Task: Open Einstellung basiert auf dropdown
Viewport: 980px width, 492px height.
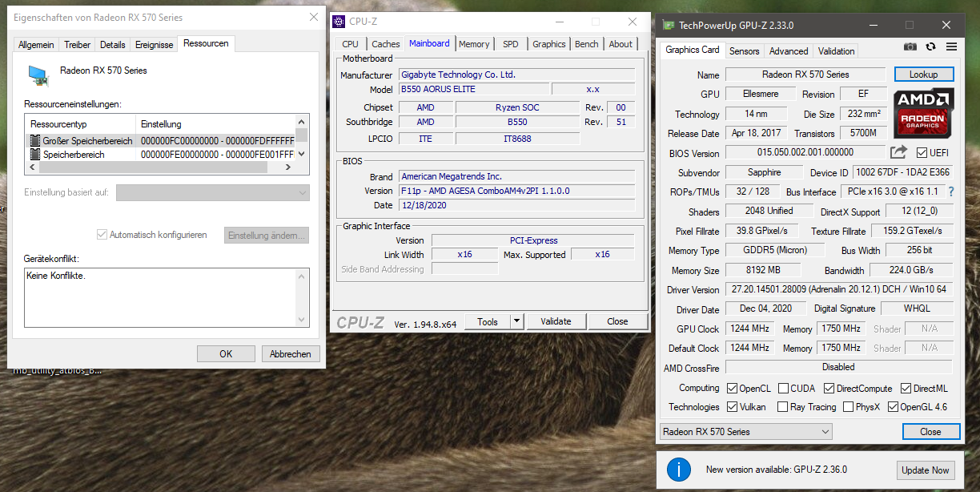Action: coord(212,192)
